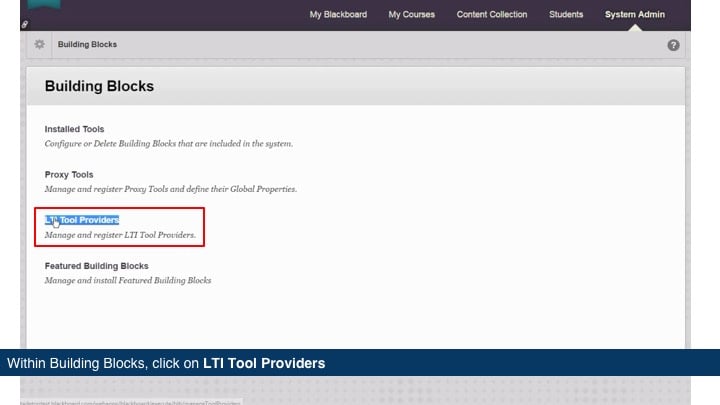The width and height of the screenshot is (720, 405).
Task: Click 'Manage and register LTI Tool Providers' text
Action: coord(120,235)
